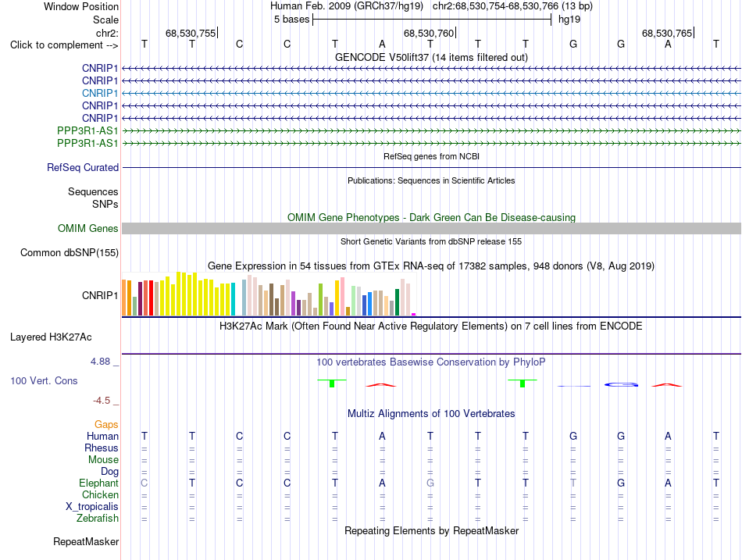Open "Short Genetic Variants from dbSNP release 155"
This screenshot has height=560, width=742.
coord(431,241)
